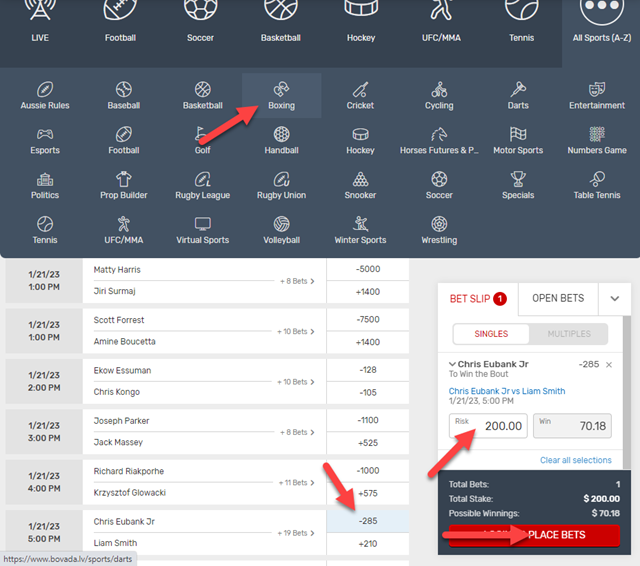This screenshot has height=566, width=640.
Task: Select the Winter Sports icon
Action: [x=360, y=225]
